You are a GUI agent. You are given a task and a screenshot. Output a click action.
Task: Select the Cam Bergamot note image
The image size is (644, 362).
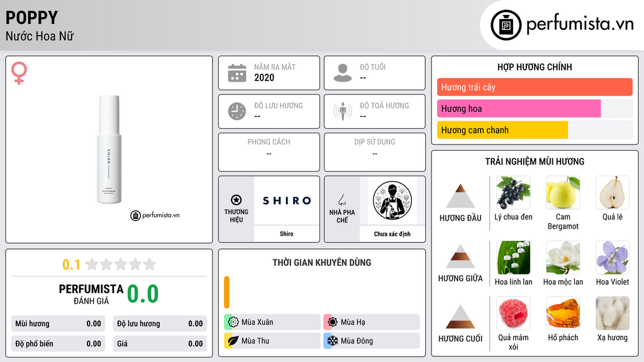(563, 192)
